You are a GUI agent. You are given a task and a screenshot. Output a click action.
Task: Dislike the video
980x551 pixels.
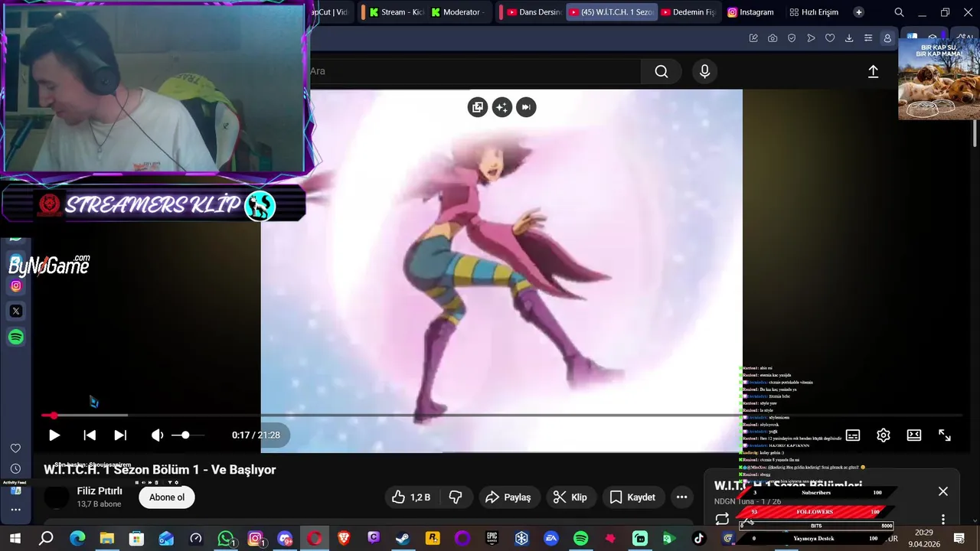pyautogui.click(x=456, y=497)
